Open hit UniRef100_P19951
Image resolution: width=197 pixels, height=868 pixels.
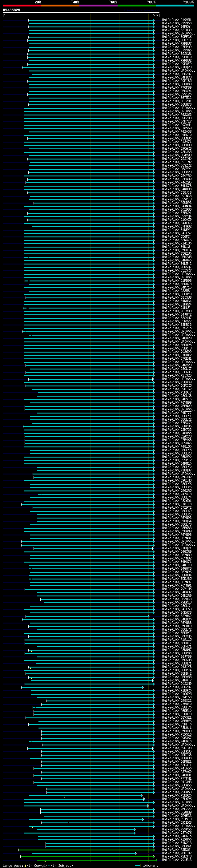click(176, 20)
